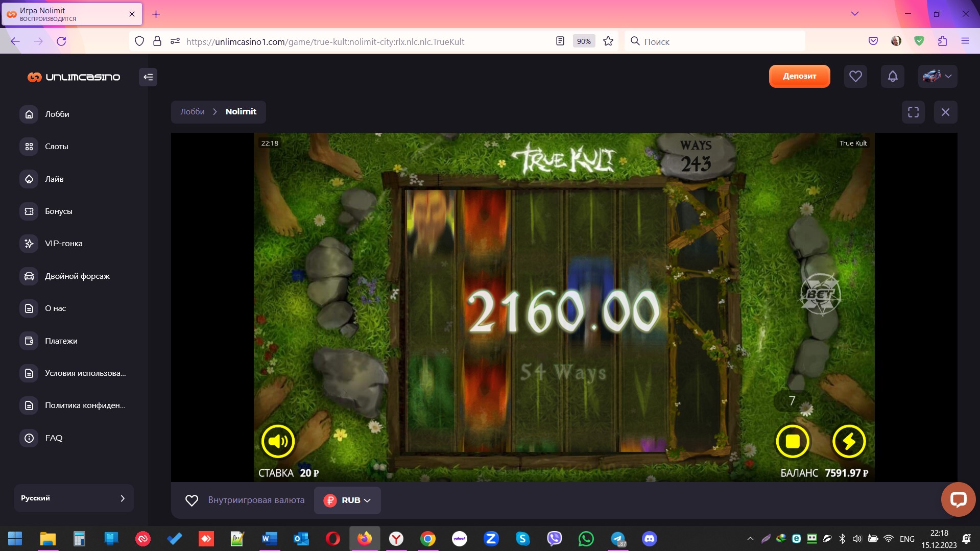Viewport: 980px width, 551px height.
Task: Click the СТАВКА 20 ₽ bet amount
Action: 289,473
